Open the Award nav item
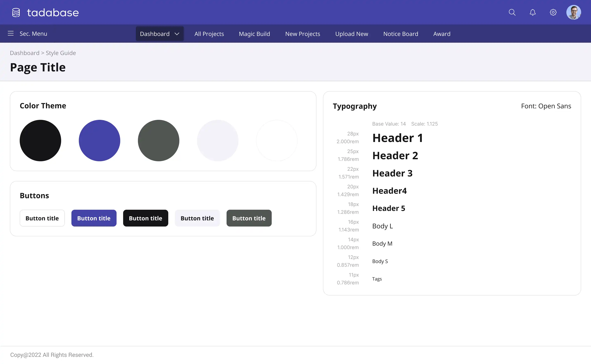 click(442, 34)
